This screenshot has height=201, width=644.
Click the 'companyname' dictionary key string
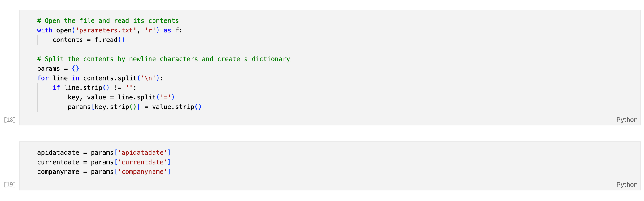142,172
